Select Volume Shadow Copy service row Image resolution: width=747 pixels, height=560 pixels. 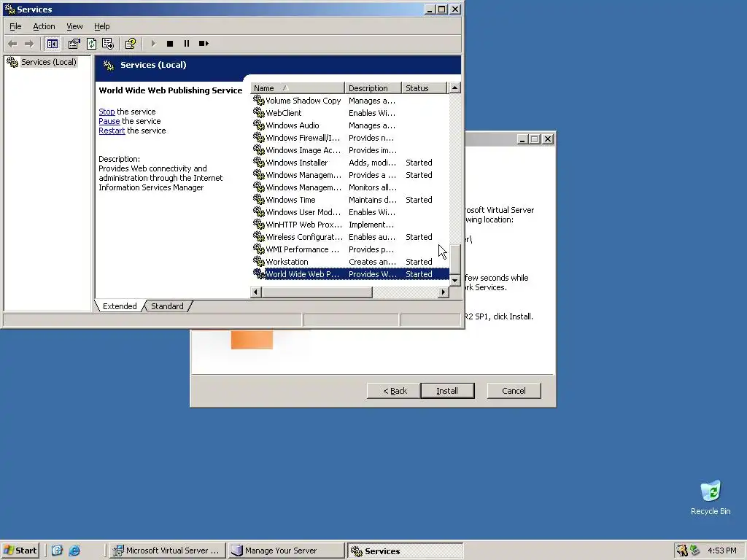(x=350, y=101)
